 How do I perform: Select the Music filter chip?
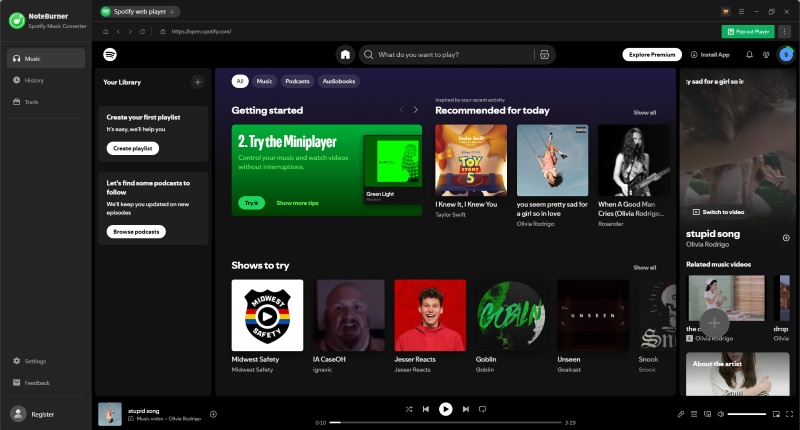pyautogui.click(x=264, y=81)
